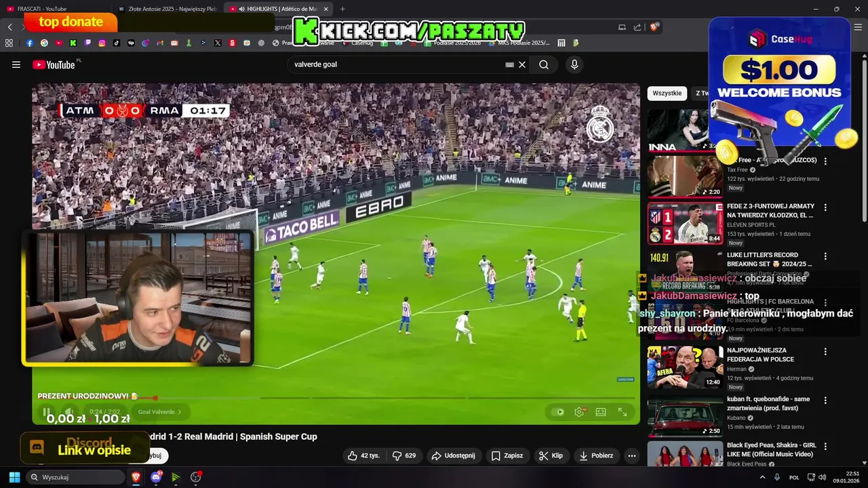The height and width of the screenshot is (488, 868).
Task: Open the X (Twitter) bookmark
Action: click(218, 43)
